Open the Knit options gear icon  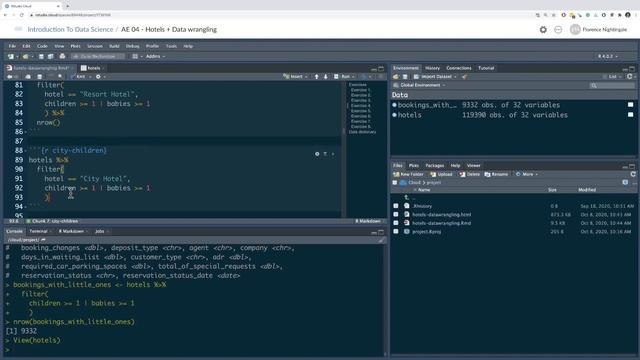pos(98,77)
